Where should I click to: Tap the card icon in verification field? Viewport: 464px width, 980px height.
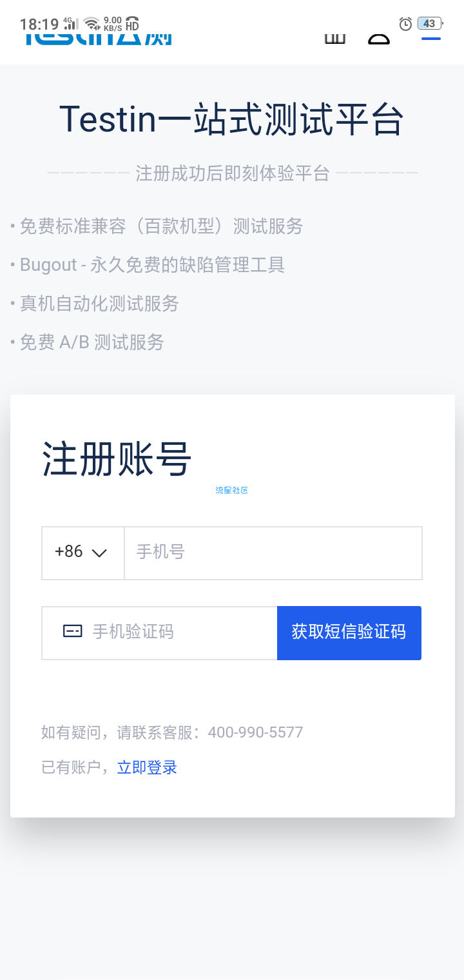tap(73, 632)
